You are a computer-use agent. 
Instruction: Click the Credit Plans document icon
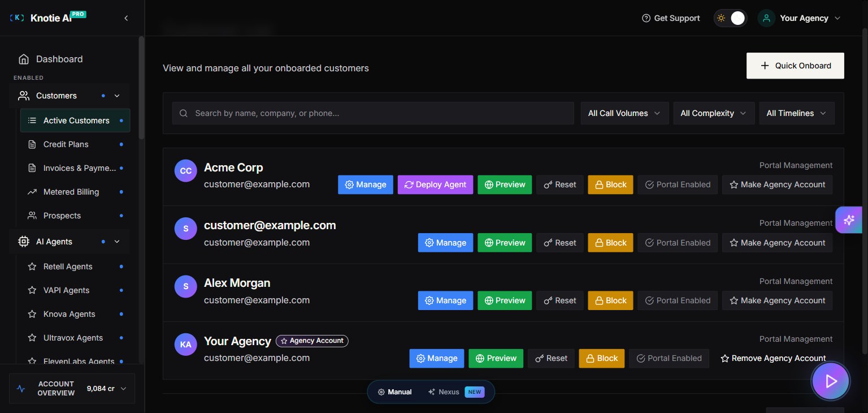(x=32, y=144)
